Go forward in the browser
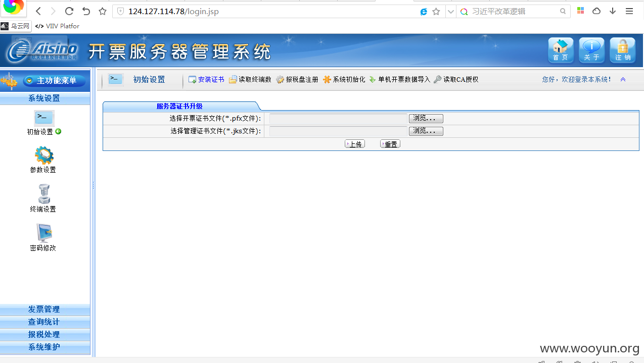Viewport: 644px width, 363px height. pyautogui.click(x=53, y=11)
